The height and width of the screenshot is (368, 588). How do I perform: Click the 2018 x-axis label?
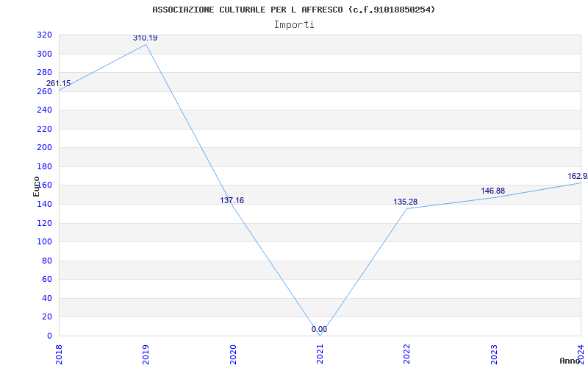tap(59, 354)
